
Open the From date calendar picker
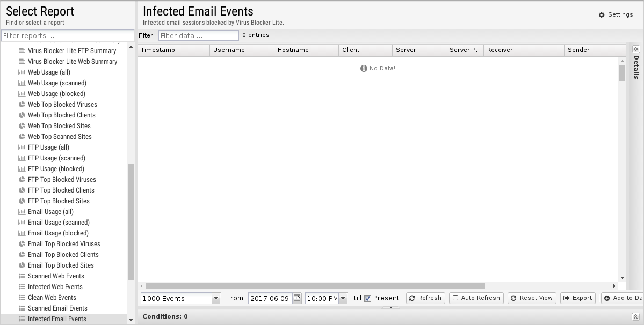[297, 298]
